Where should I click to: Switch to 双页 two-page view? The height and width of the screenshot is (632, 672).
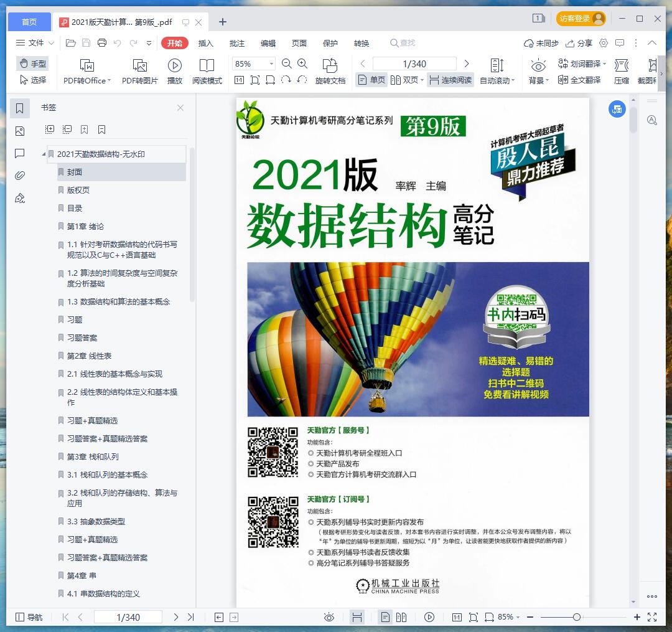click(407, 80)
